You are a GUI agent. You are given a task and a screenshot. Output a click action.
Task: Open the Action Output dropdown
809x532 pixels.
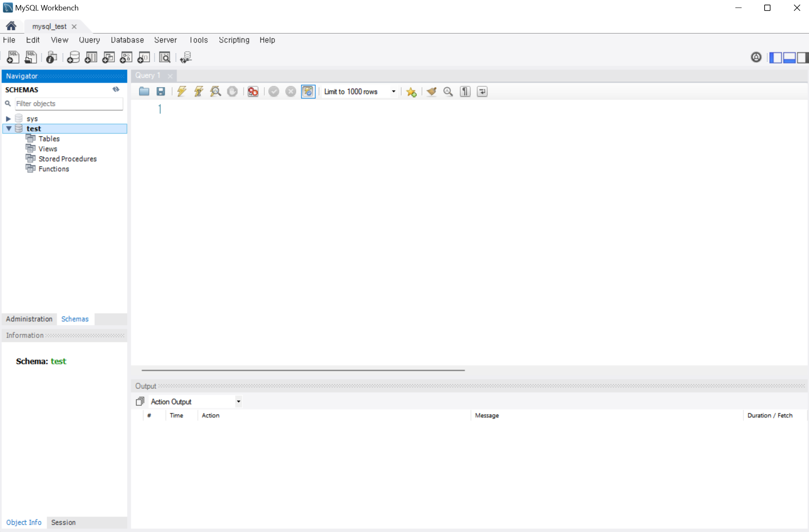(x=238, y=401)
